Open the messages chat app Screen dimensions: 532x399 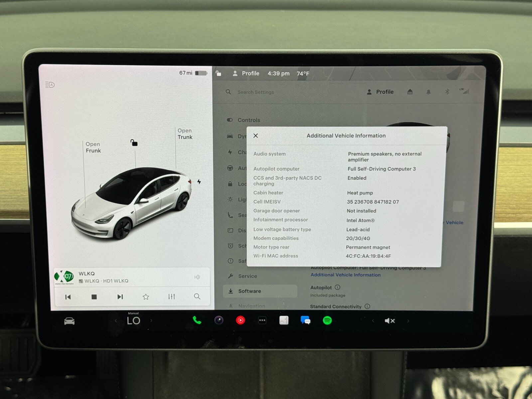[x=305, y=320]
